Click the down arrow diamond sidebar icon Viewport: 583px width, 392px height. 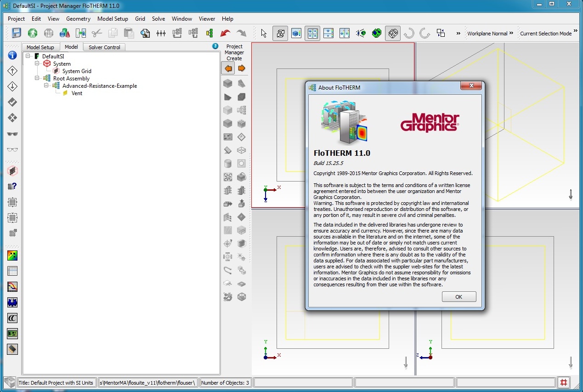(x=12, y=86)
